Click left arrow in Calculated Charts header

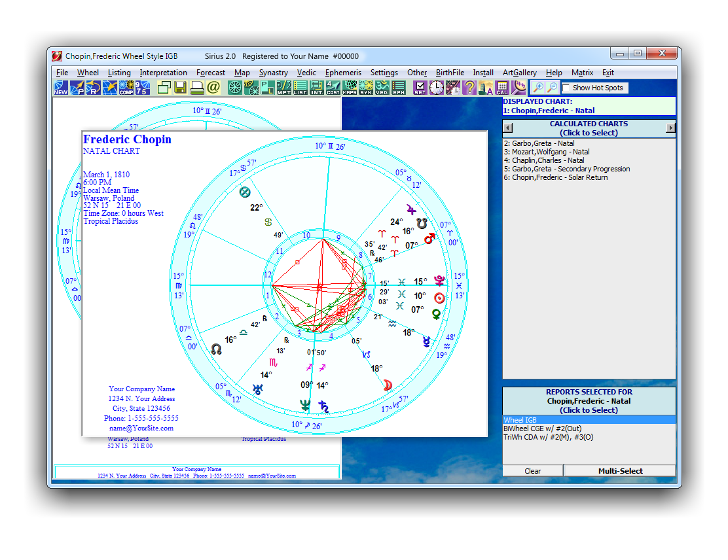(508, 128)
